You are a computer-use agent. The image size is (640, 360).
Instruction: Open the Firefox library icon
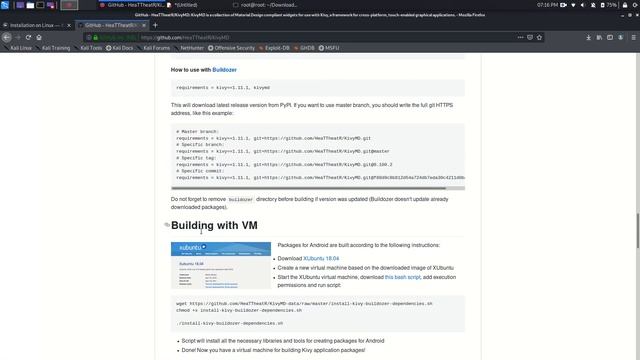coord(599,37)
